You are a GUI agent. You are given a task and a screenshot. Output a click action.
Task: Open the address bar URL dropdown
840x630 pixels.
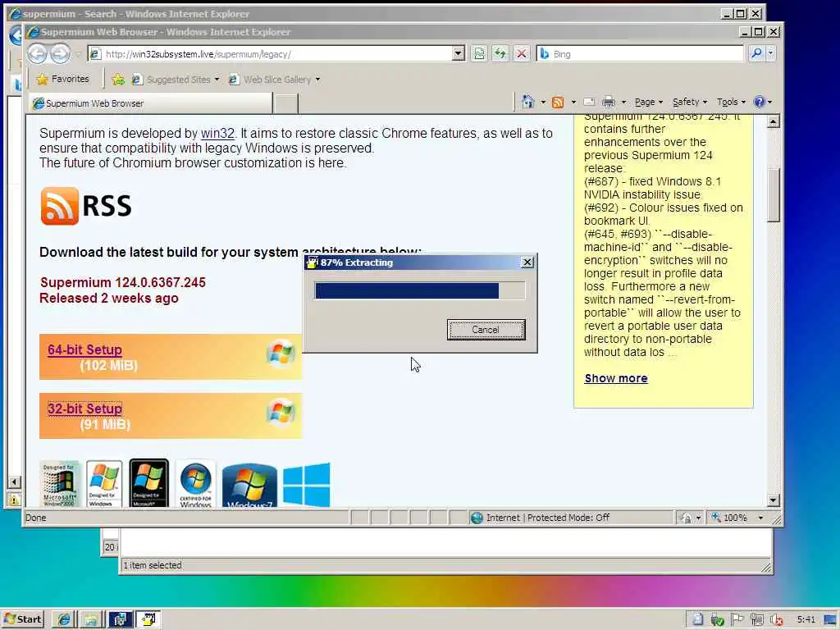coord(458,53)
